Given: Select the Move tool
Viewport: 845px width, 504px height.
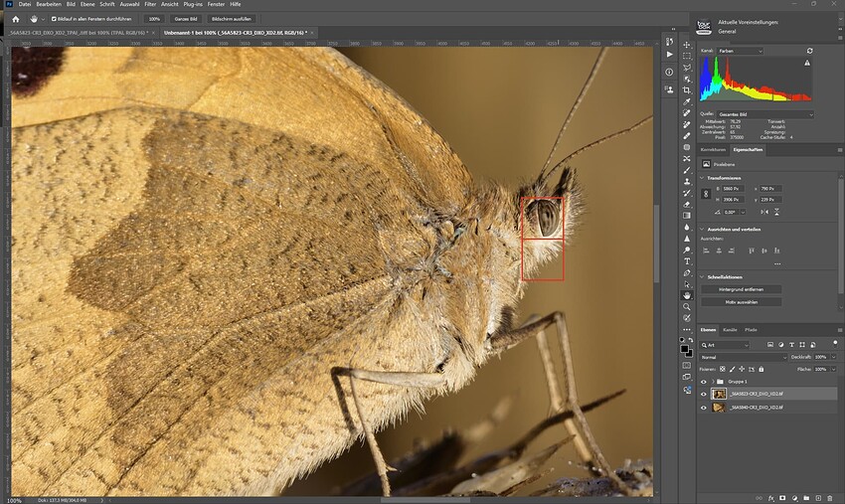Looking at the screenshot, I should 687,45.
